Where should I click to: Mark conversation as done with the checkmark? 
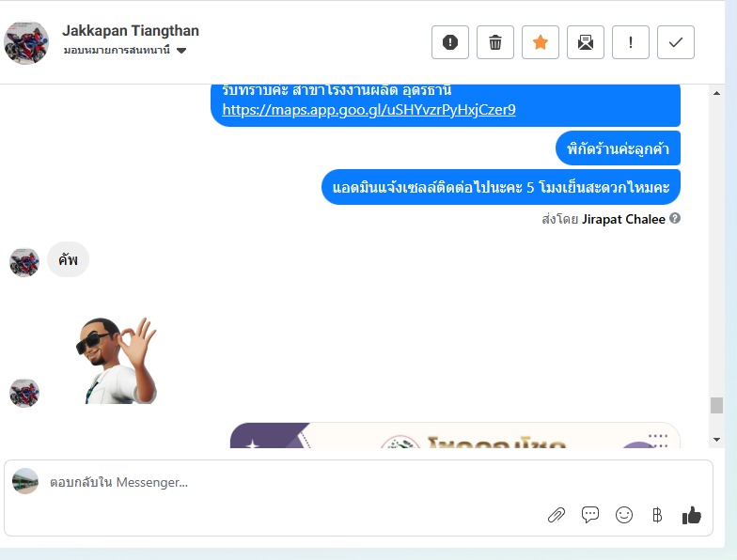click(675, 42)
